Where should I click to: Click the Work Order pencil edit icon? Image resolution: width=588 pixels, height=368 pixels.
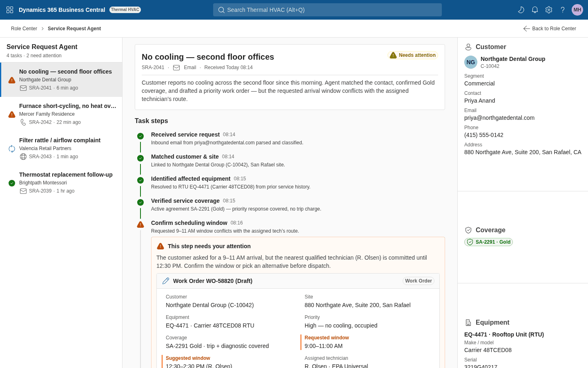pos(166,281)
